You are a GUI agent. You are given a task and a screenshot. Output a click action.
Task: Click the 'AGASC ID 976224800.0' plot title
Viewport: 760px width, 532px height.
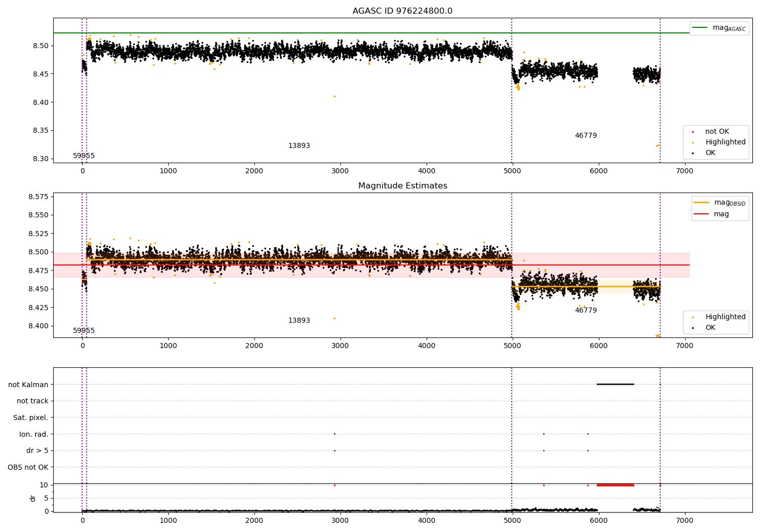click(402, 11)
